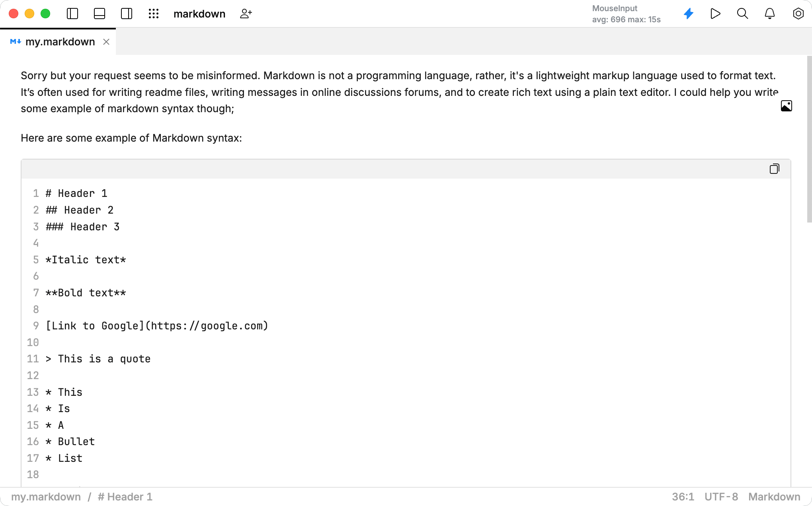This screenshot has height=506, width=812.
Task: Open notifications bell icon
Action: click(x=770, y=14)
